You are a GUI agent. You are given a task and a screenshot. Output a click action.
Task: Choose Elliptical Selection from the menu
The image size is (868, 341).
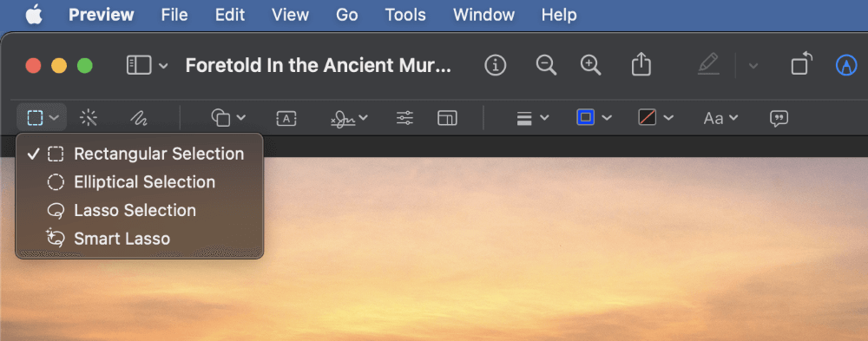tap(140, 182)
